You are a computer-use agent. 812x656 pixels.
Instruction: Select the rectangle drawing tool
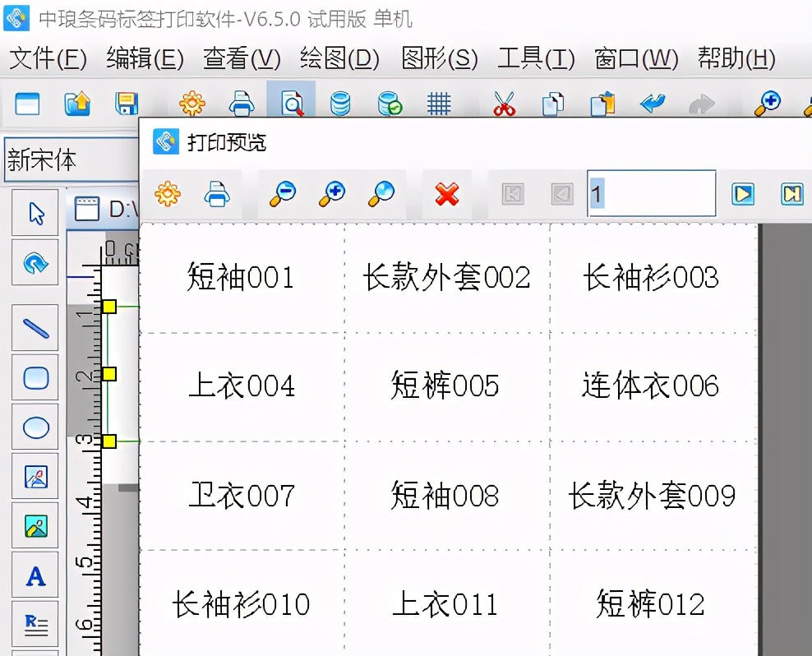35,377
